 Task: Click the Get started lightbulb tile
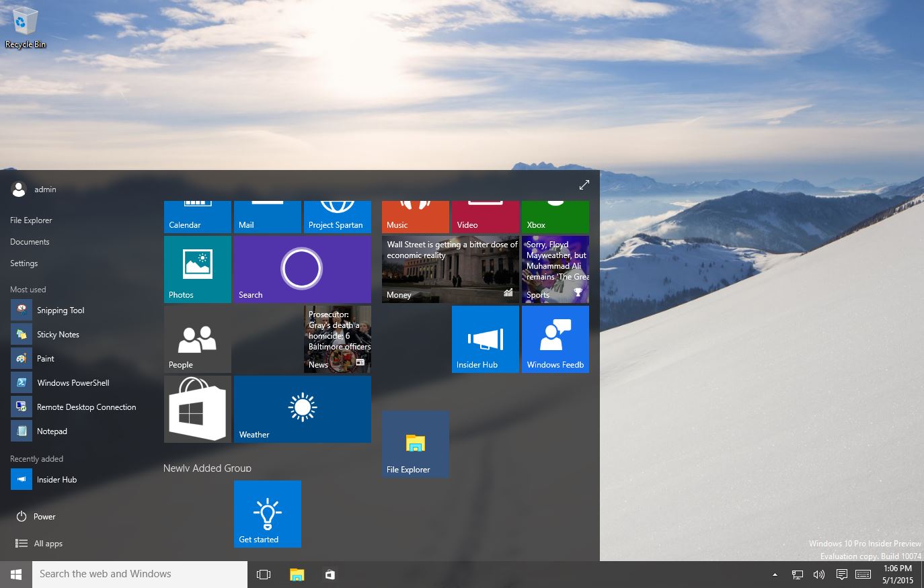(267, 513)
